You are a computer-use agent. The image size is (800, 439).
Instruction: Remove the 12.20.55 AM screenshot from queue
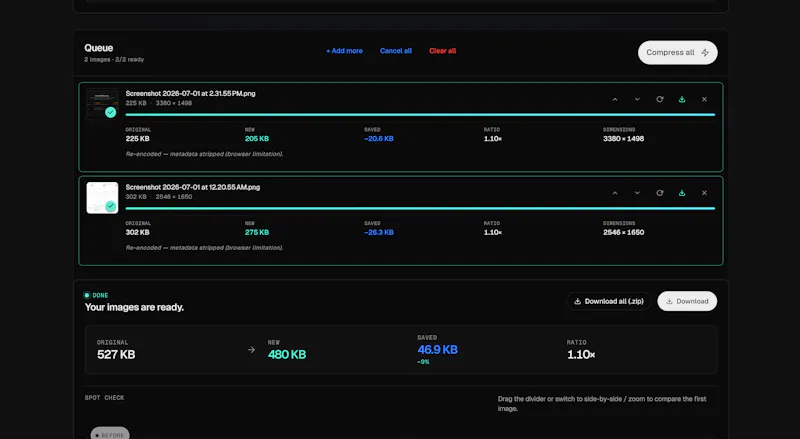tap(704, 193)
